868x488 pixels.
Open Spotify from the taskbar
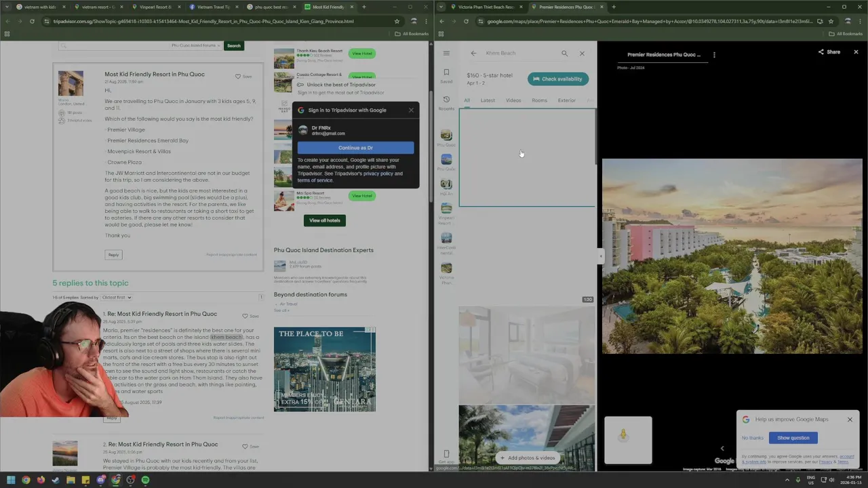pyautogui.click(x=145, y=480)
